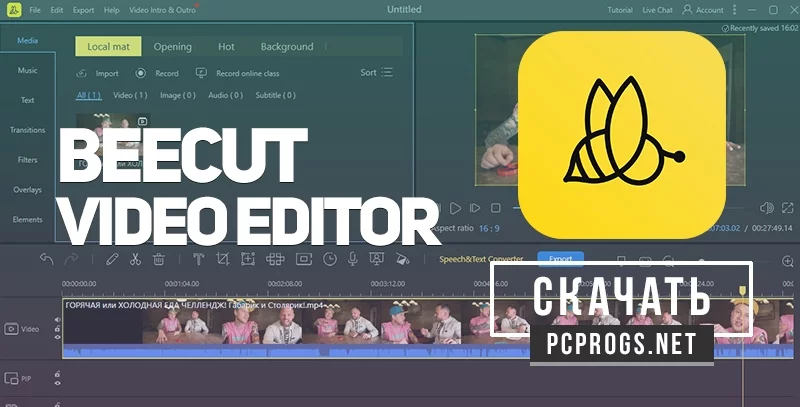This screenshot has width=800, height=407.
Task: Click the blue Export button
Action: point(560,259)
